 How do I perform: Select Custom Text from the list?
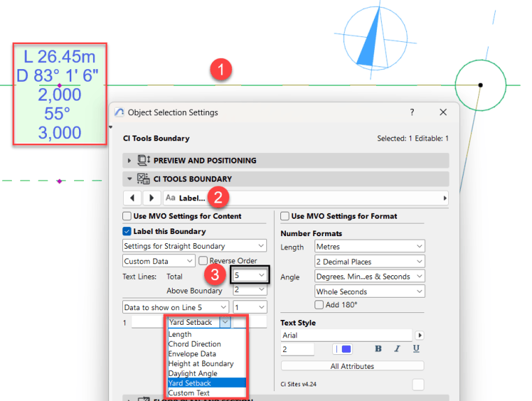pos(189,393)
